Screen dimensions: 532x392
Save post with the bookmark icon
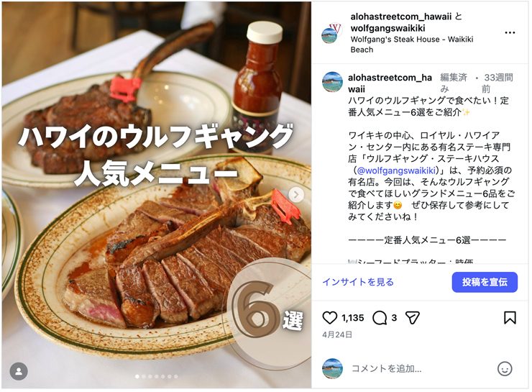pos(510,318)
